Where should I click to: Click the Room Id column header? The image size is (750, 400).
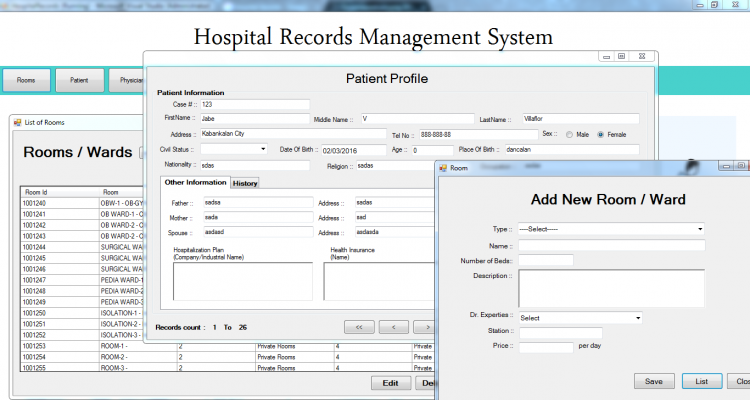[x=60, y=192]
